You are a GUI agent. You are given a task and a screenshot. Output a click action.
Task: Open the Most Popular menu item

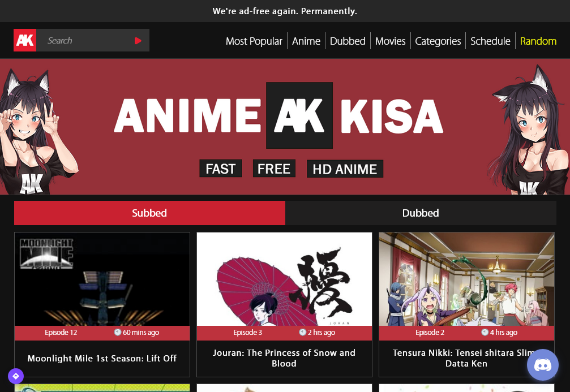[254, 41]
